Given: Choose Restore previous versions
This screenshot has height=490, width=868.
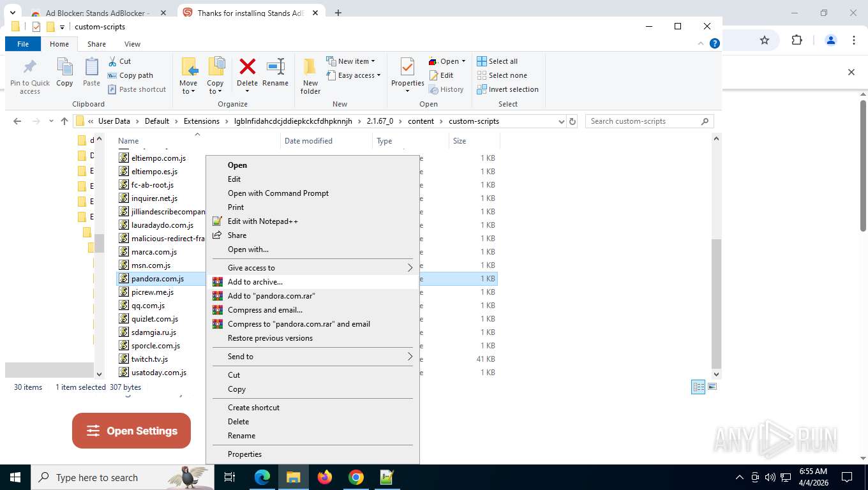Looking at the screenshot, I should coord(313,338).
